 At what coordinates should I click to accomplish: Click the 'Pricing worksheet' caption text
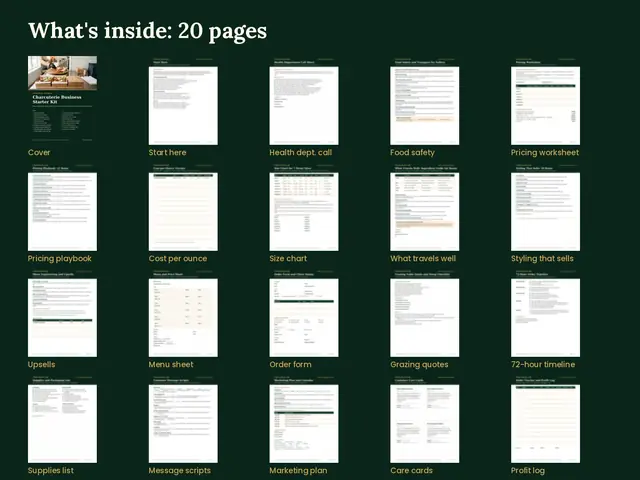pyautogui.click(x=544, y=153)
